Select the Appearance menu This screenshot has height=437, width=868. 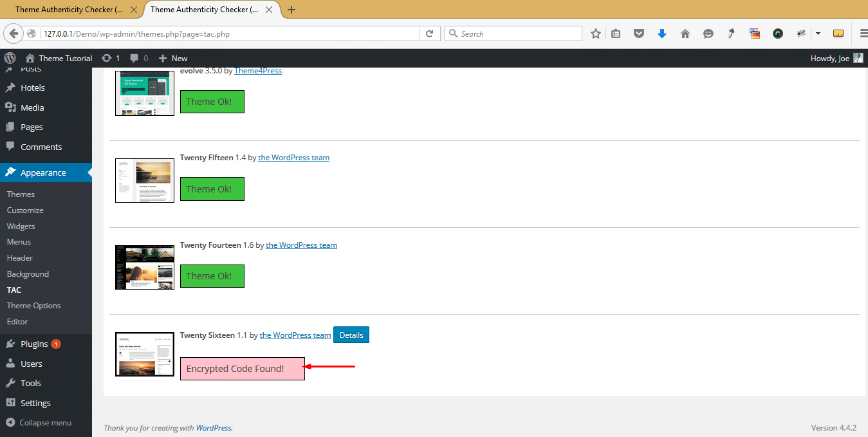(x=46, y=172)
